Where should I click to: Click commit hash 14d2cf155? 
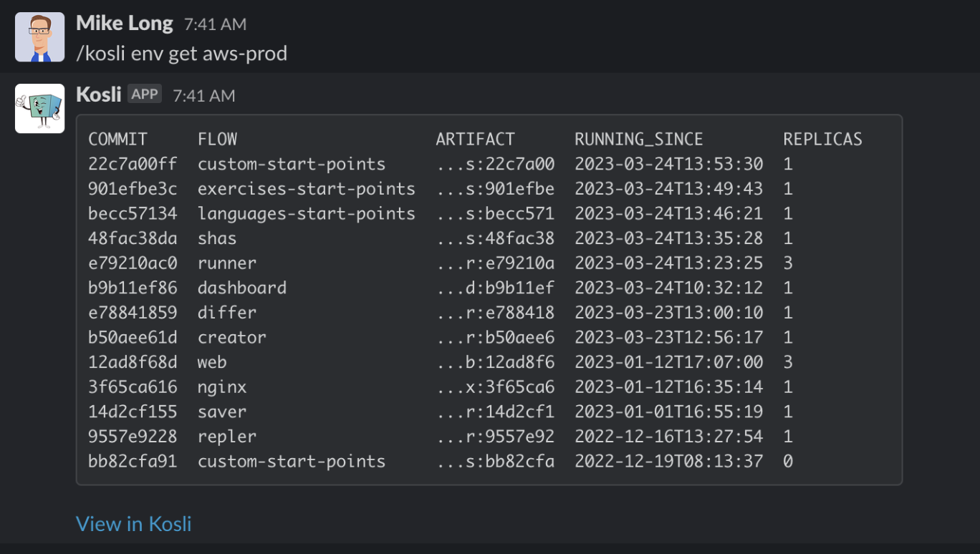point(133,412)
